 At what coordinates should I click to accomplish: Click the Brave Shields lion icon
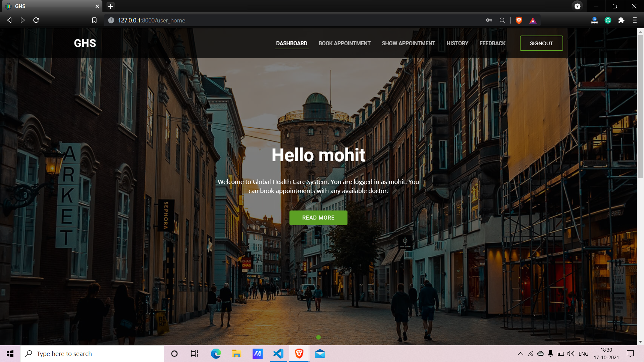(x=519, y=20)
